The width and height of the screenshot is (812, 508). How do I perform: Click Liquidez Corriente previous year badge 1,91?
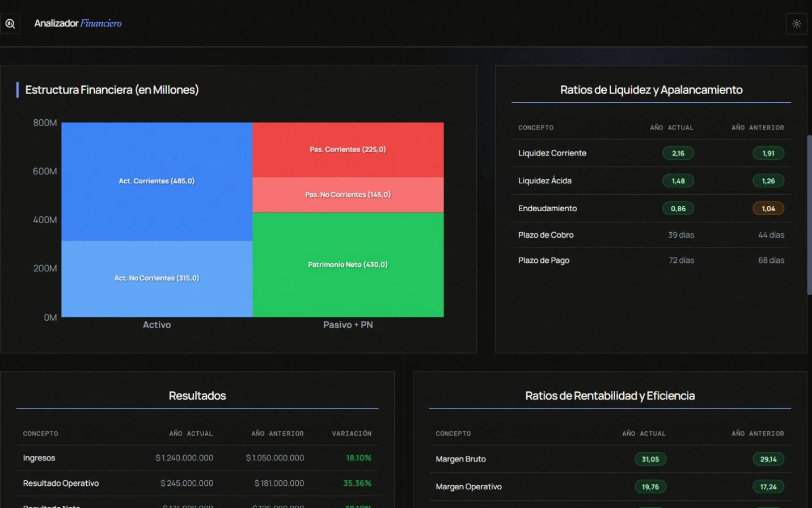(x=768, y=153)
